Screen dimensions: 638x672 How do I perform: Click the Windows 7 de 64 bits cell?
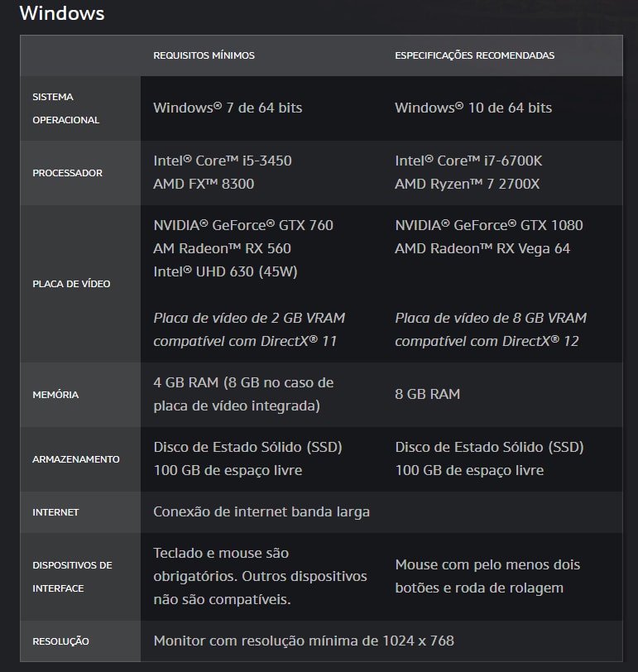pos(228,108)
